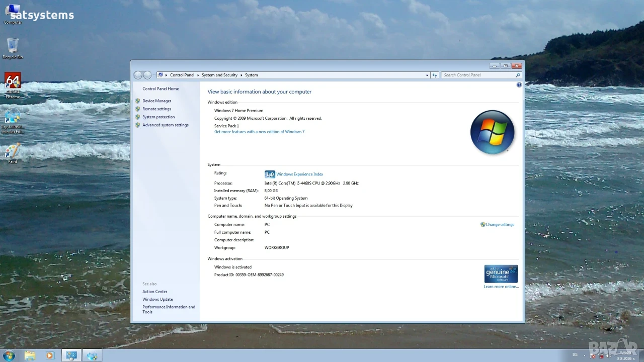Go back with the Control Panel back arrow
This screenshot has width=644, height=362.
pyautogui.click(x=138, y=75)
